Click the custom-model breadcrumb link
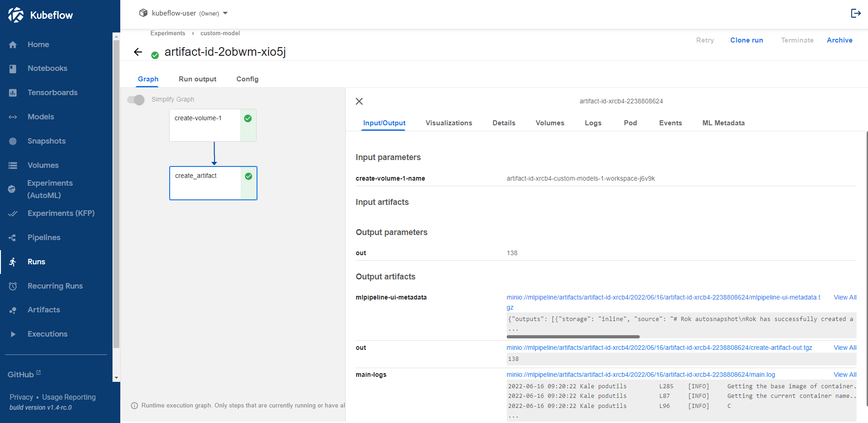 click(220, 33)
